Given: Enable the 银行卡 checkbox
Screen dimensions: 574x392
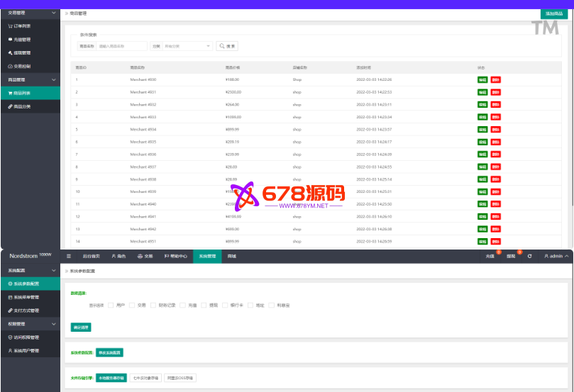Looking at the screenshot, I should 226,305.
